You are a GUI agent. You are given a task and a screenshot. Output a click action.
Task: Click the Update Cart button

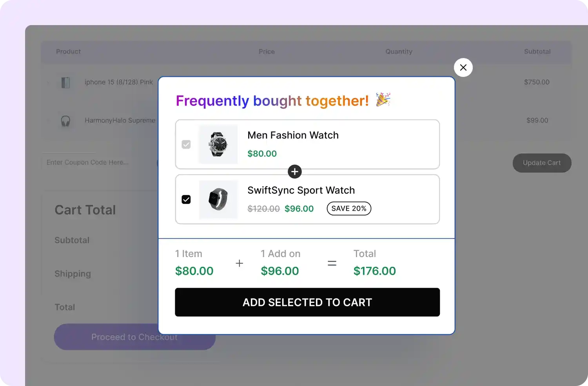tap(542, 163)
